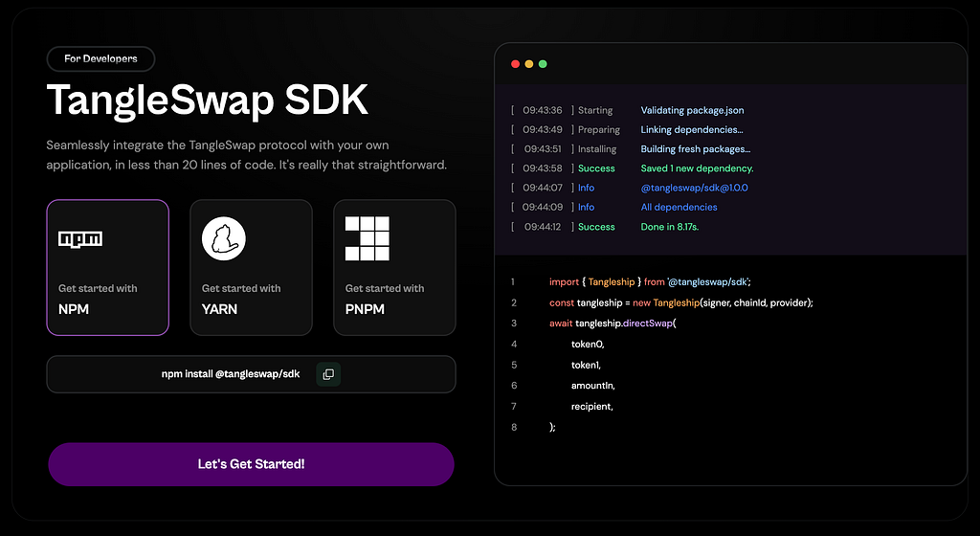Viewport: 980px width, 536px height.
Task: Click the Yarn cat logo
Action: coord(224,238)
